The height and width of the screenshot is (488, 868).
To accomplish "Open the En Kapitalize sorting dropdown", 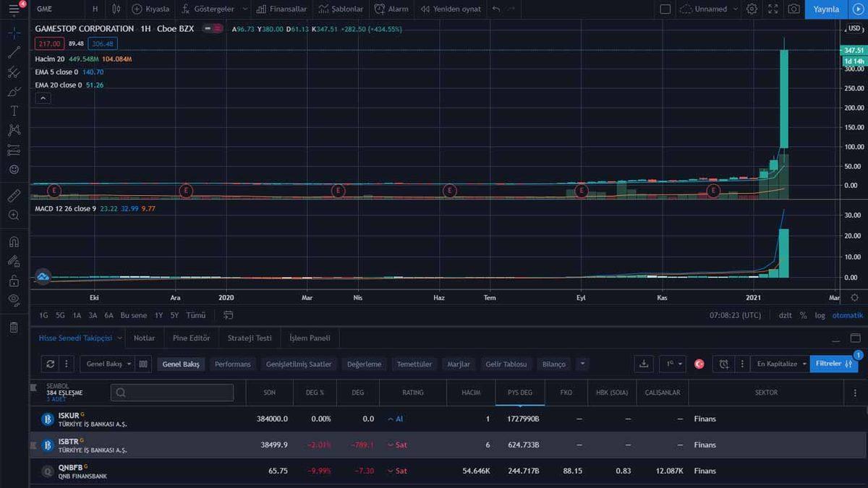I will tap(780, 364).
